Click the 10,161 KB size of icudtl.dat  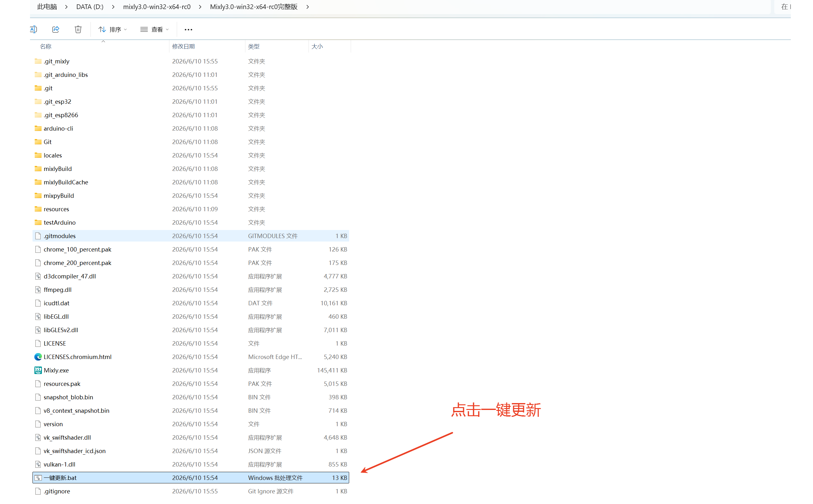(334, 303)
